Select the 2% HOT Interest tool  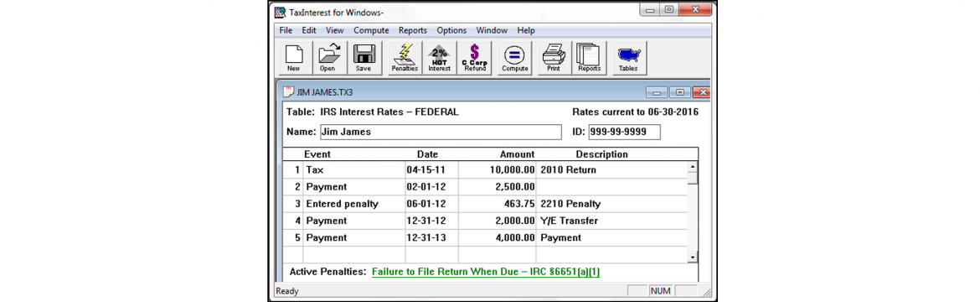(x=440, y=59)
